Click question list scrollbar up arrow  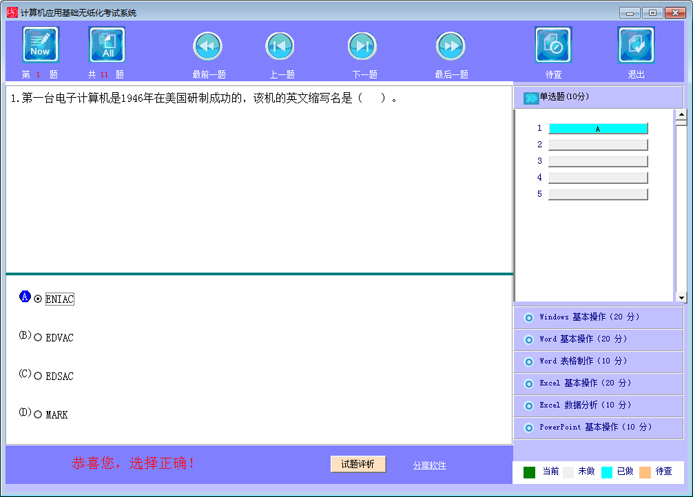pos(681,115)
